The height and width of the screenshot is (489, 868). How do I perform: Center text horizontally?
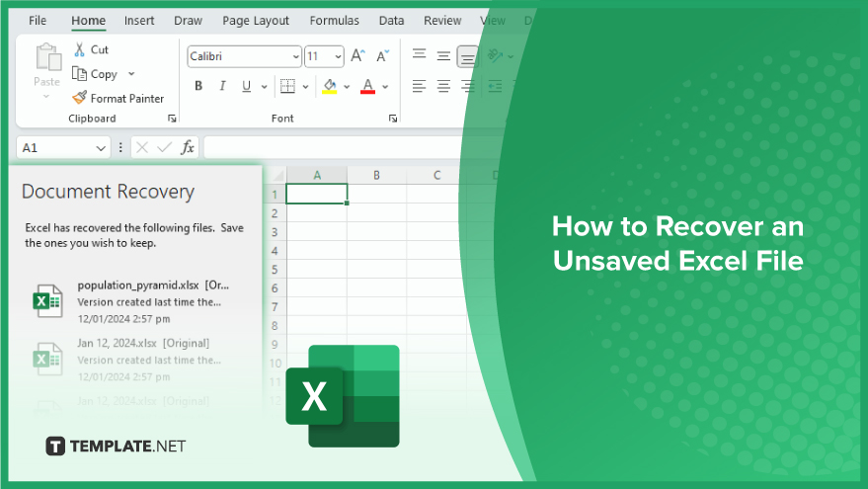443,86
